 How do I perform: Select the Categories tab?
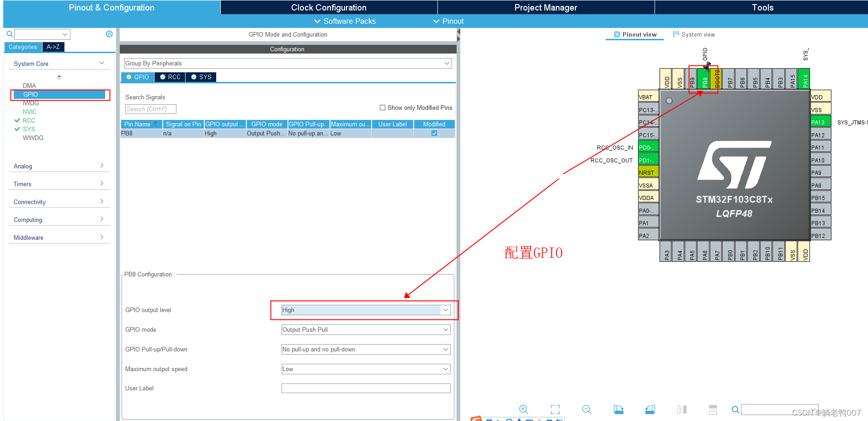pyautogui.click(x=23, y=47)
